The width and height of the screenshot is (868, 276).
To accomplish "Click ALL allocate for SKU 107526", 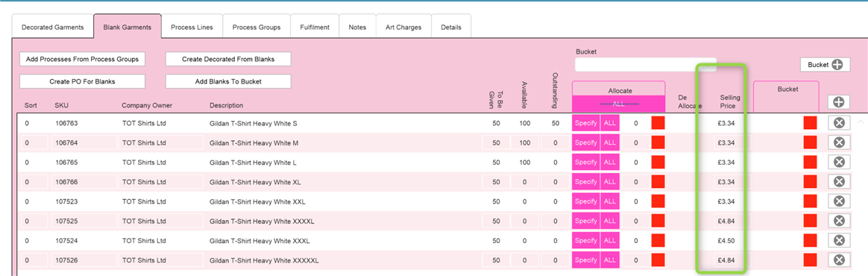I will (610, 260).
